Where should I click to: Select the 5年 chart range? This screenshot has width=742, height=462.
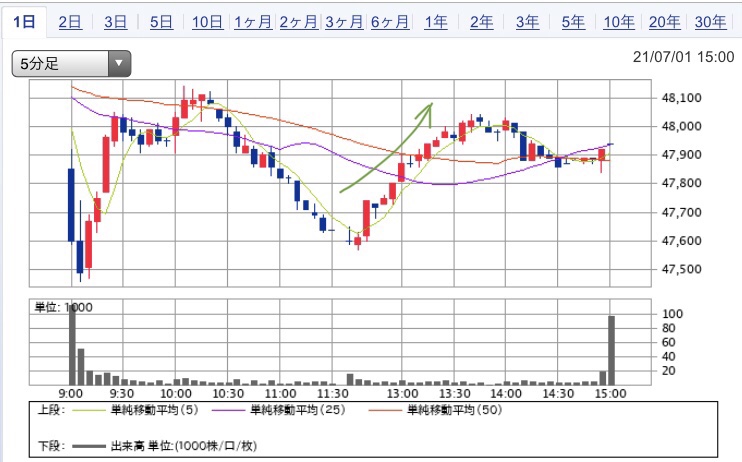click(573, 22)
